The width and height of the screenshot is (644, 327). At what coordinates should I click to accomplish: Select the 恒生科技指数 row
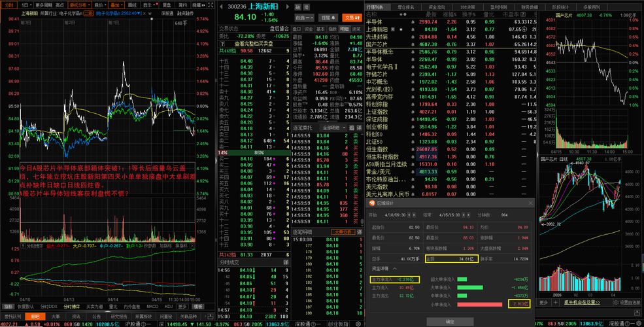coord(450,156)
